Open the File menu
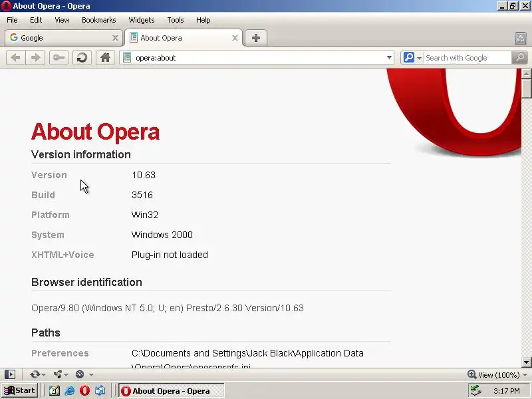This screenshot has width=532, height=399. 12,20
